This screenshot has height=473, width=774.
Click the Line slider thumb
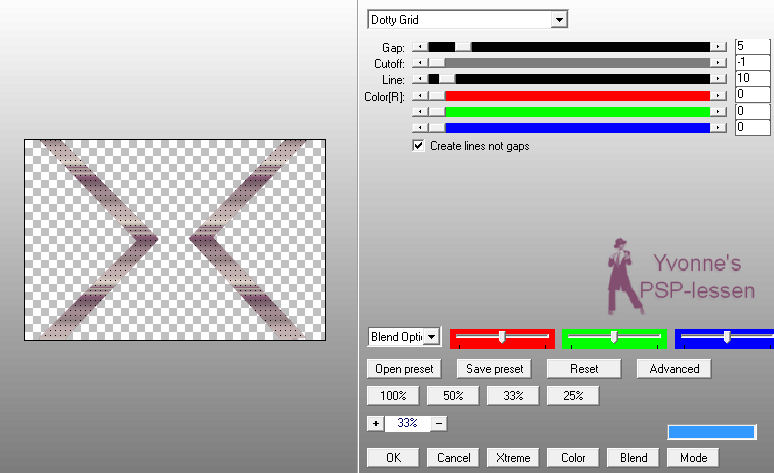tap(447, 79)
